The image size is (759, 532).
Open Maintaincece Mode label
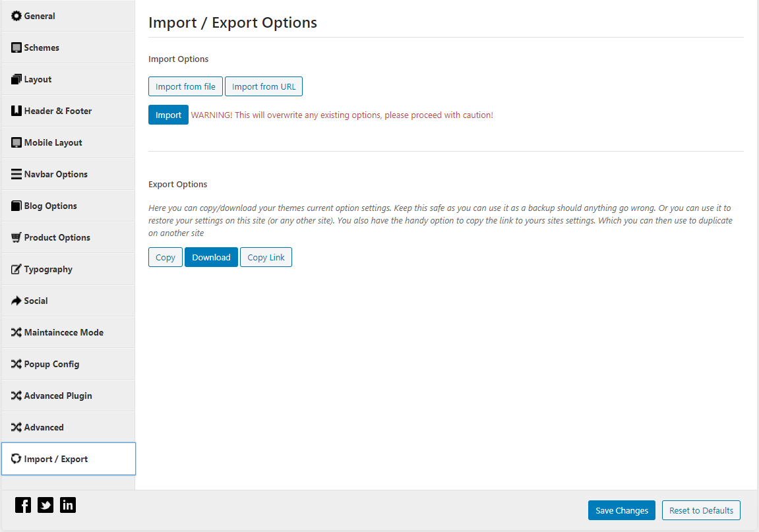pyautogui.click(x=64, y=332)
